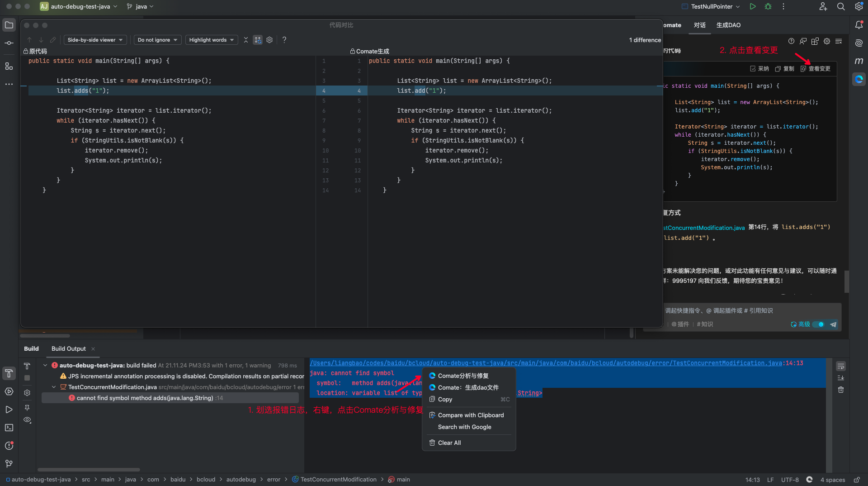Open the Side-by-side viewer dropdown
The width and height of the screenshot is (868, 486).
pos(95,40)
